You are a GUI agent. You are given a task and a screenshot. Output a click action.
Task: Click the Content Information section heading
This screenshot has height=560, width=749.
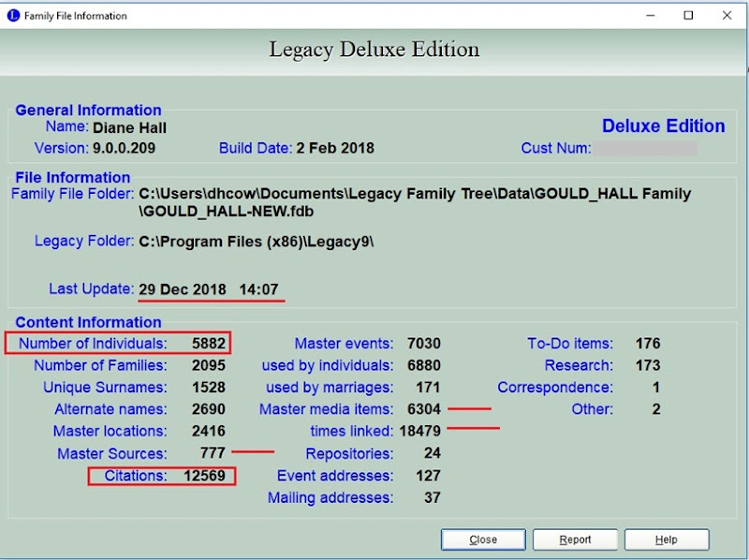pos(88,322)
